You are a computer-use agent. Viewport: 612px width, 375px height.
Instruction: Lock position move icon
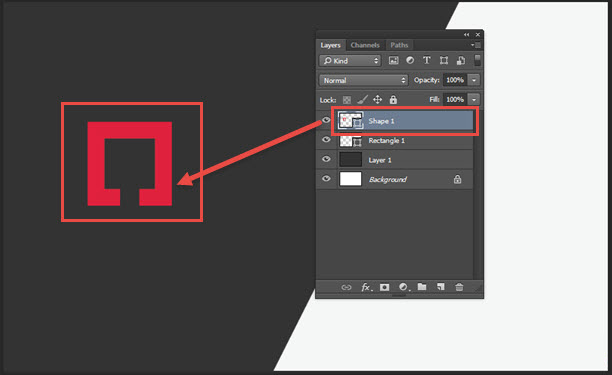click(x=377, y=100)
